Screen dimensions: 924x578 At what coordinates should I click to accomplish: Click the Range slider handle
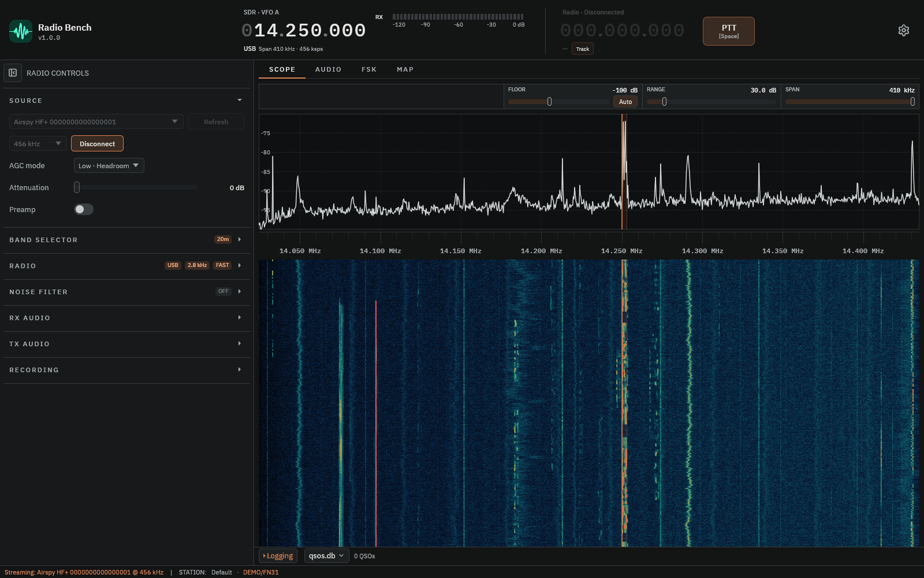[x=664, y=102]
